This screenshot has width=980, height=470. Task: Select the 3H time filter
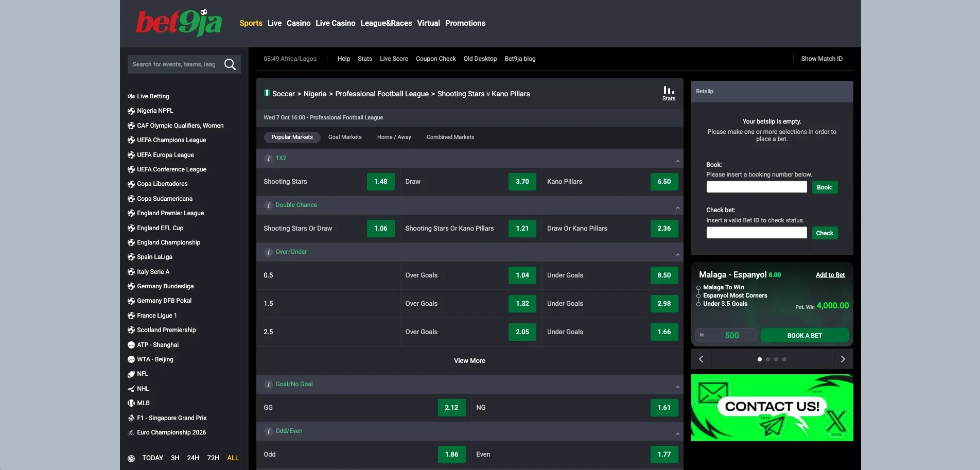tap(175, 458)
